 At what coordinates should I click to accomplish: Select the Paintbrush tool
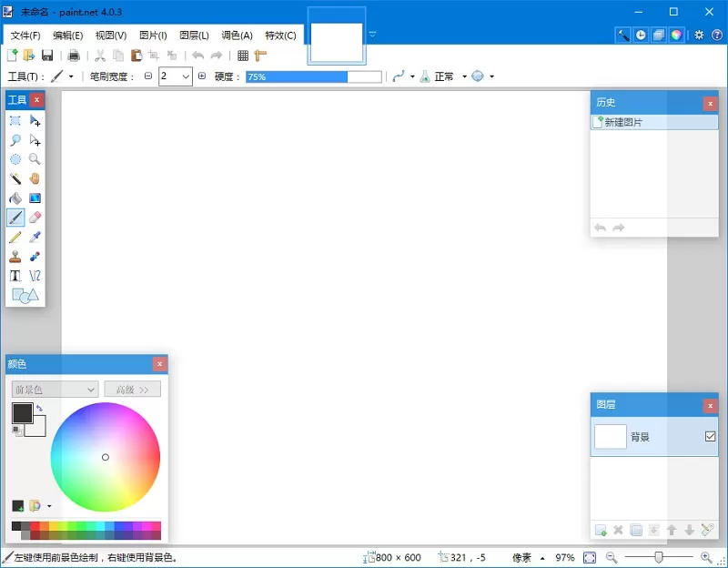(15, 218)
